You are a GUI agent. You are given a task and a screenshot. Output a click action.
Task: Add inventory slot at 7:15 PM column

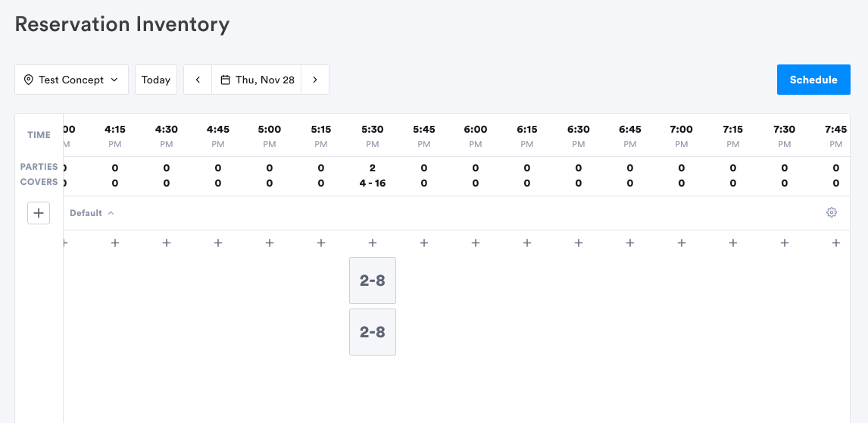[733, 243]
